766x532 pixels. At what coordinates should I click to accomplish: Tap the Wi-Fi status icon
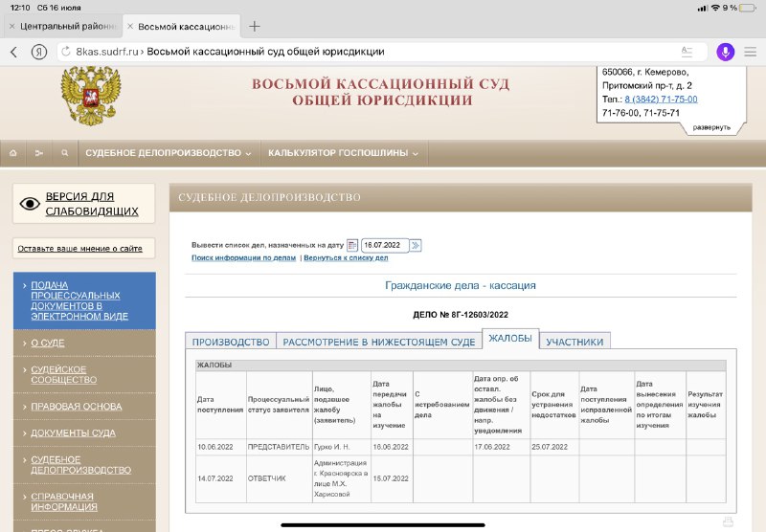[715, 8]
